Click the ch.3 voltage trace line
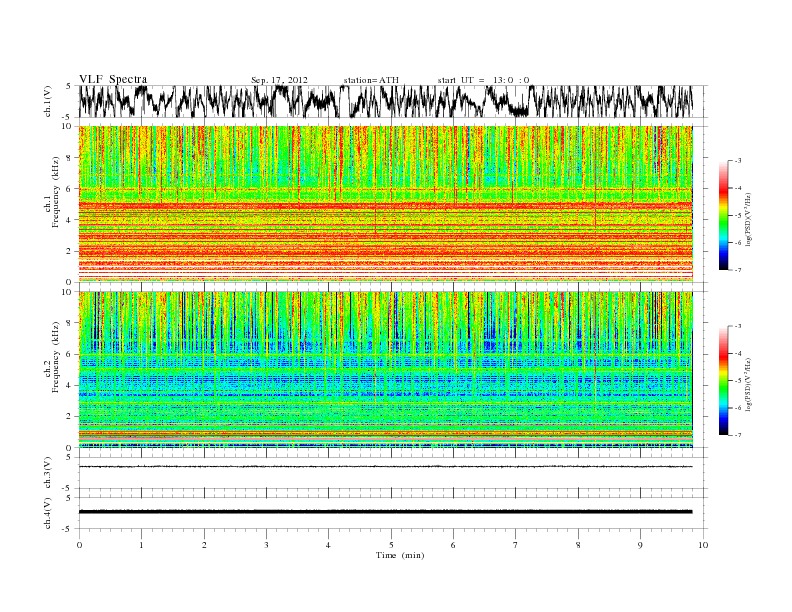The width and height of the screenshot is (792, 612). (x=385, y=467)
